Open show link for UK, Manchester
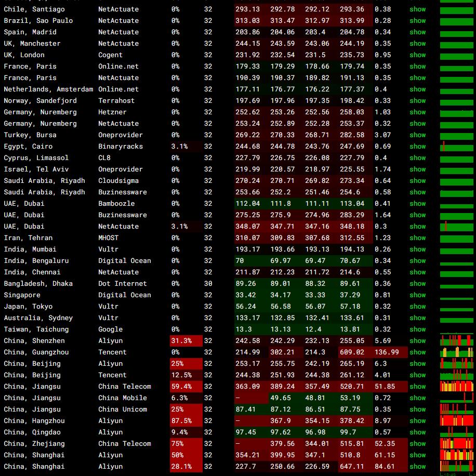The width and height of the screenshot is (476, 476). pos(417,44)
